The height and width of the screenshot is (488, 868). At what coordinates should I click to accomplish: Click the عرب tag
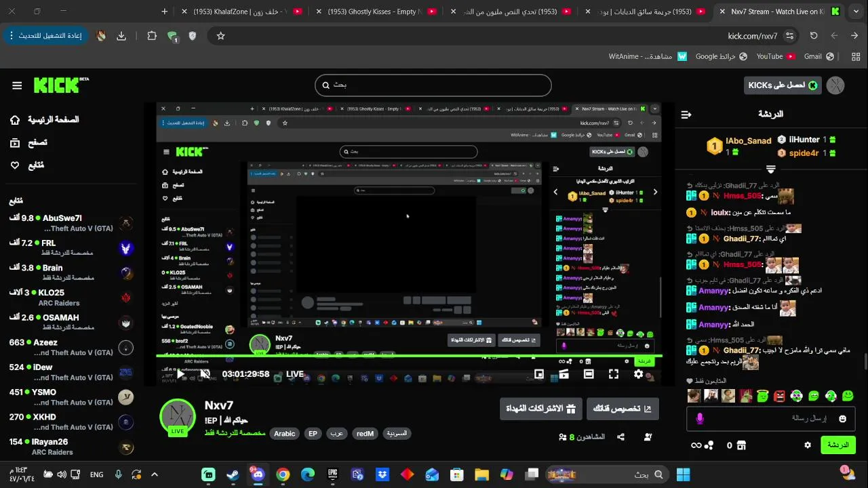pyautogui.click(x=336, y=434)
